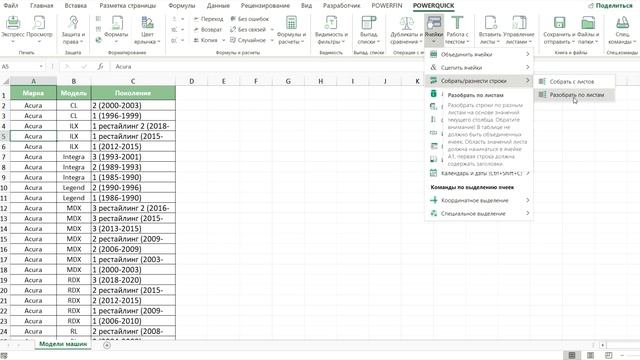This screenshot has width=640, height=360.
Task: Click the Select All corner triangle
Action: pos(5,81)
